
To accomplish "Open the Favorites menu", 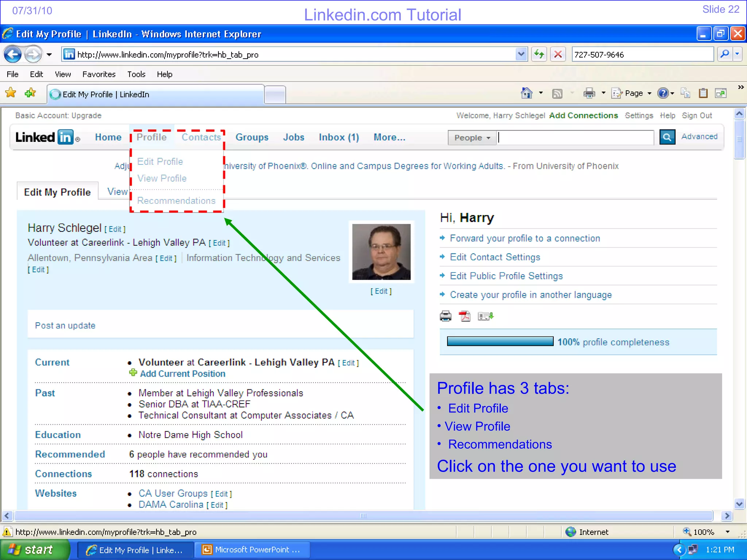I will coord(99,74).
